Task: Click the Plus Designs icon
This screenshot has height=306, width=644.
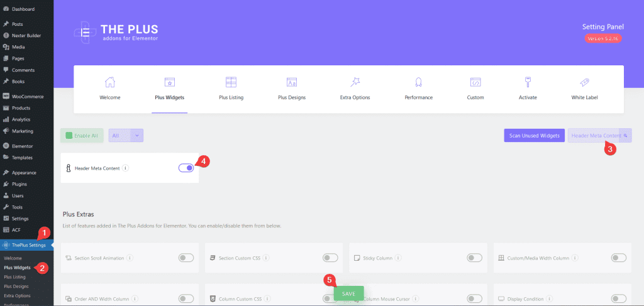Action: pos(291,82)
